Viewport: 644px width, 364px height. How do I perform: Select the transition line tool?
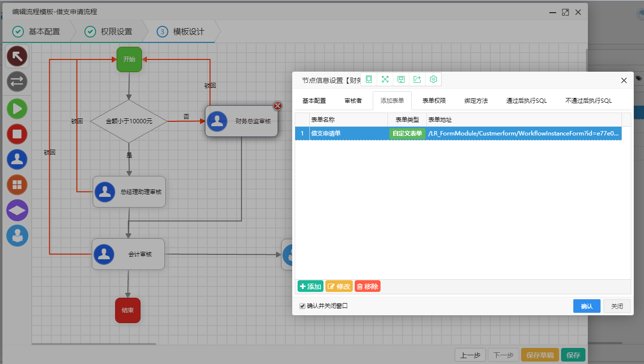(x=17, y=82)
